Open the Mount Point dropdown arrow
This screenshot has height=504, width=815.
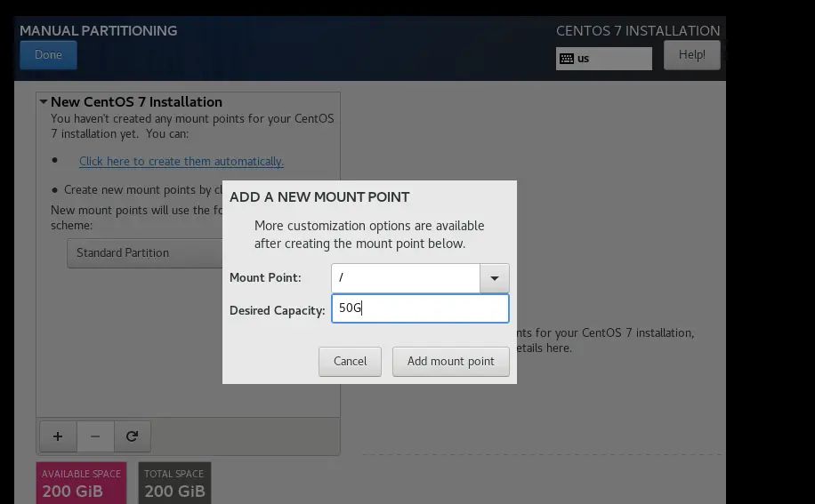pyautogui.click(x=495, y=278)
